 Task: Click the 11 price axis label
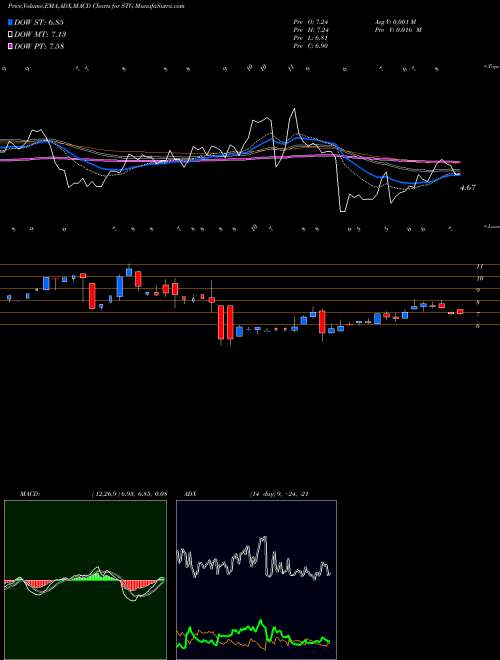[479, 266]
